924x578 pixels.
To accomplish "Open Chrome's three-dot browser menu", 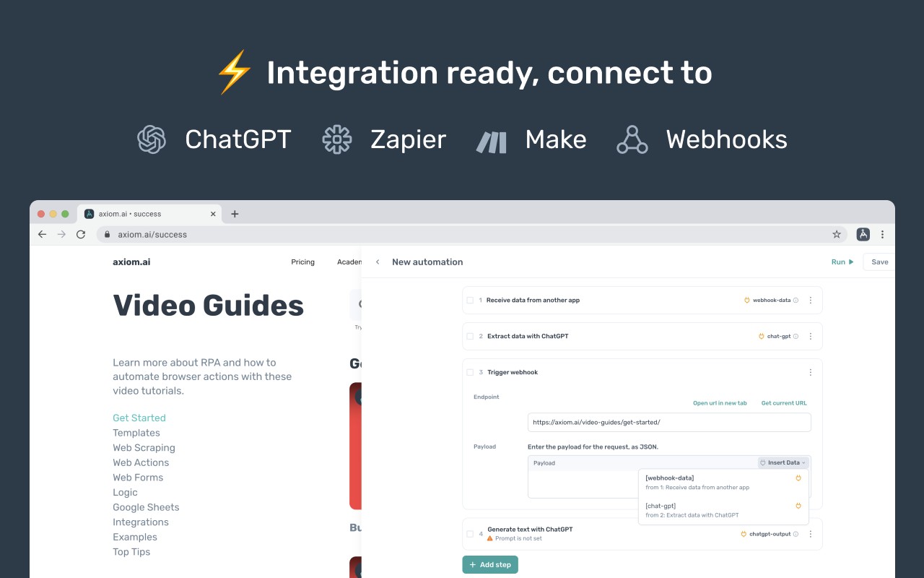I will pyautogui.click(x=882, y=234).
